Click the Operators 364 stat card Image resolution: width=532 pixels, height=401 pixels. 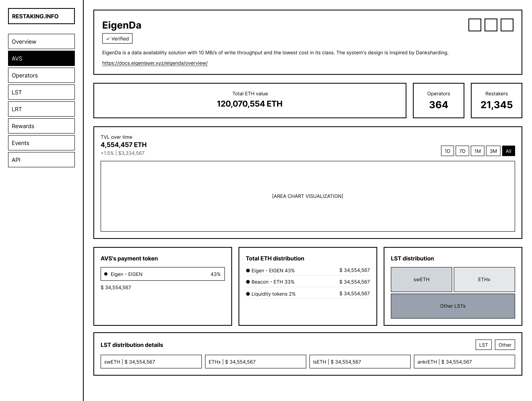pyautogui.click(x=439, y=101)
